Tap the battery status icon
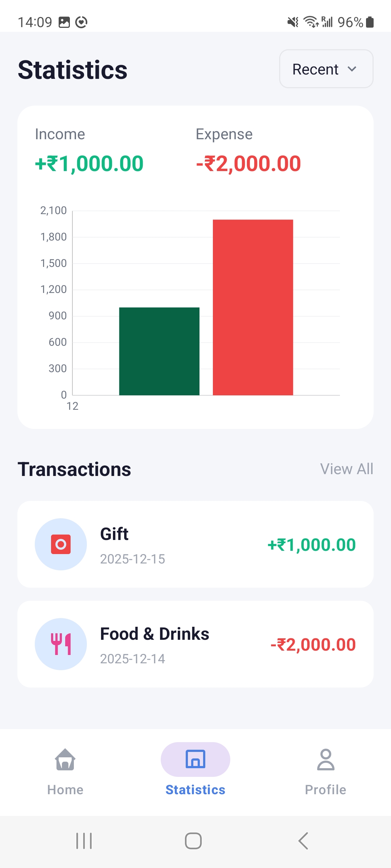The width and height of the screenshot is (391, 868). 370,22
